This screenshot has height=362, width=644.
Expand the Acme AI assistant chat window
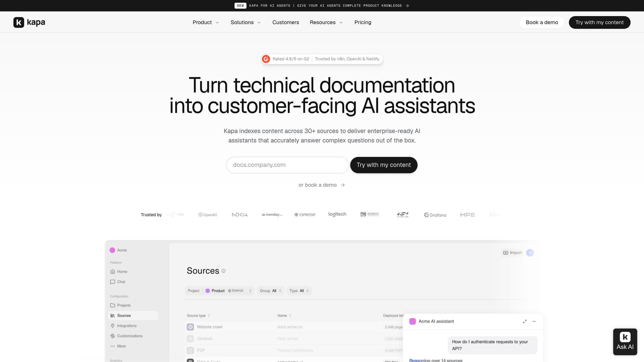click(x=525, y=321)
